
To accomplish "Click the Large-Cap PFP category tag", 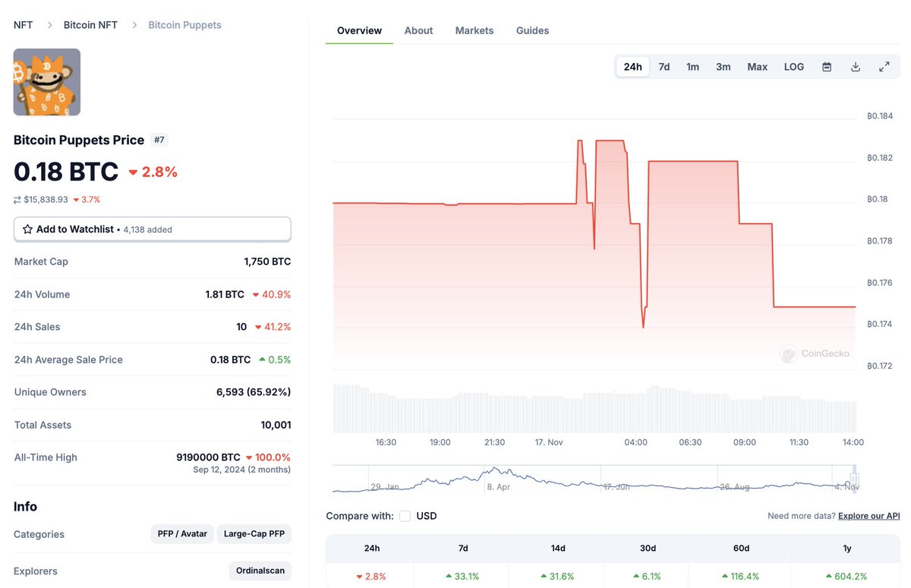I will [254, 534].
